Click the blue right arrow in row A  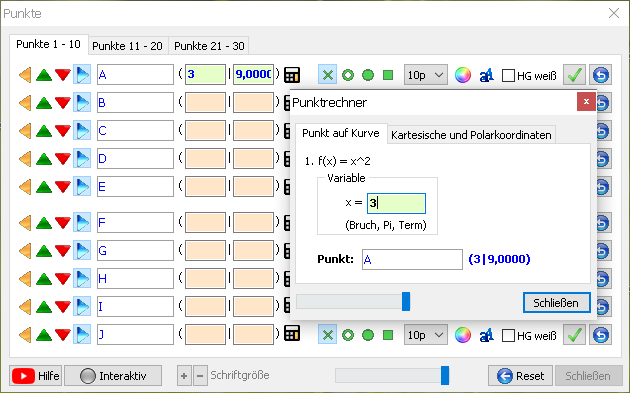pos(82,75)
